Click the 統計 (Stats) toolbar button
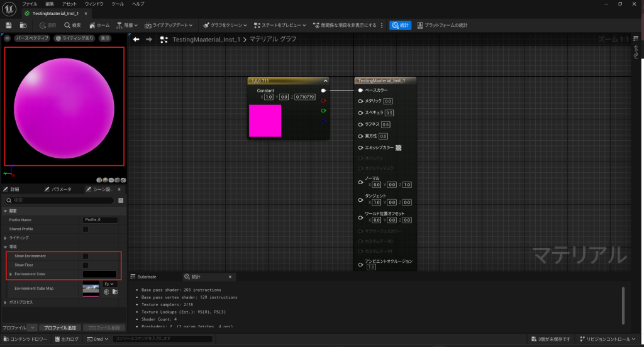Viewport: 644px width, 347px height. (x=400, y=25)
